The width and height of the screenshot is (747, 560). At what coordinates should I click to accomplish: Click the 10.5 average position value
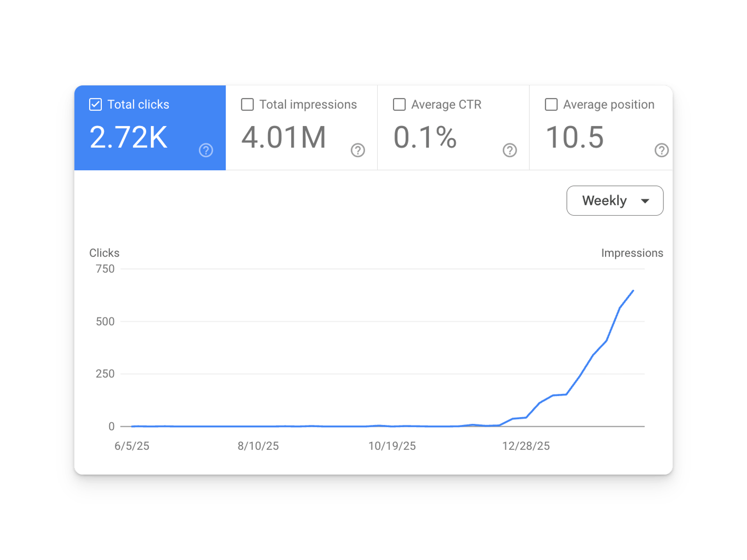tap(575, 138)
